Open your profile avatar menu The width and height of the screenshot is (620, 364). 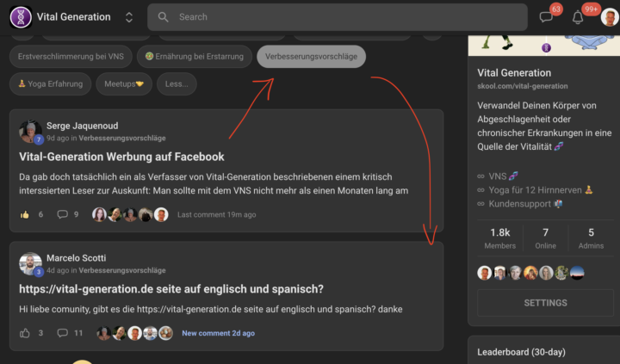(610, 17)
